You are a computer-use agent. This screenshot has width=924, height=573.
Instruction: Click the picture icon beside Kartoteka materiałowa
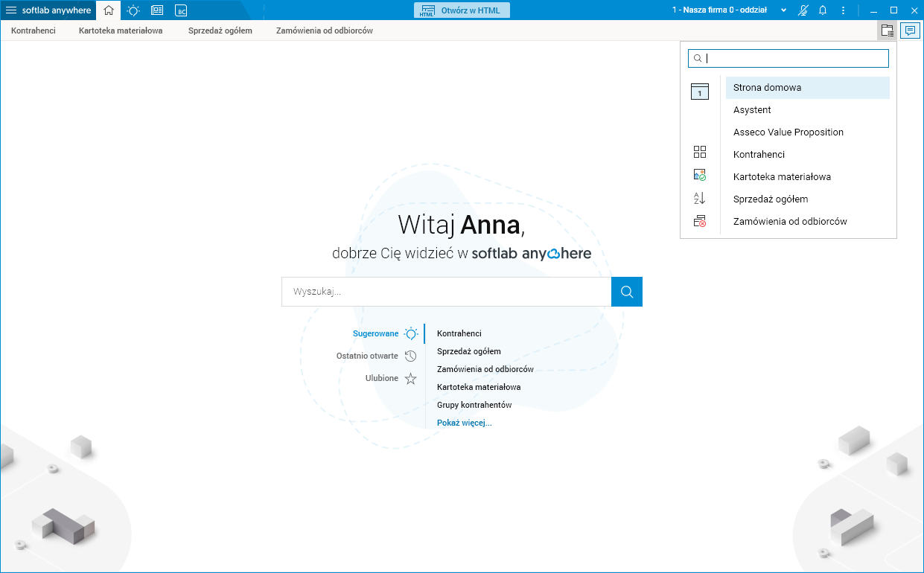(700, 175)
